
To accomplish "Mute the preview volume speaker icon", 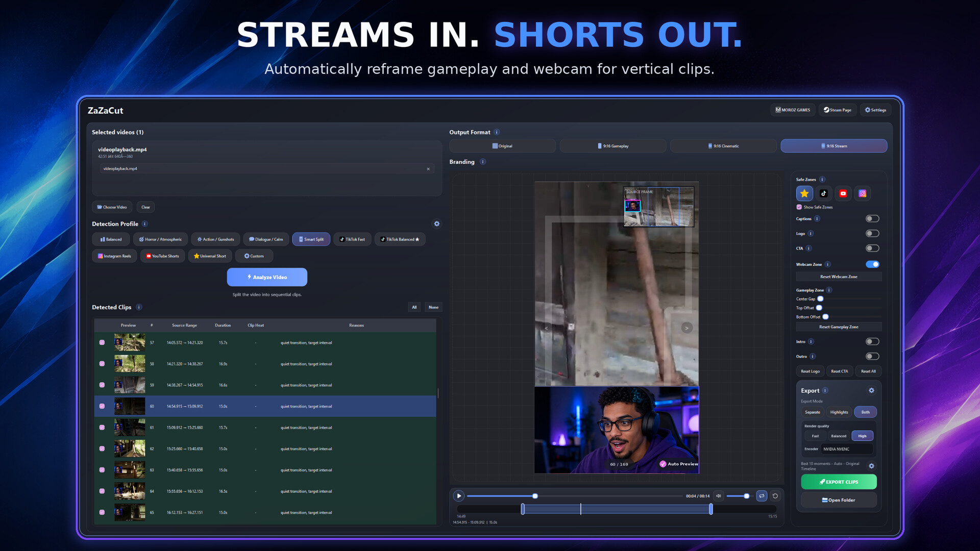I will click(x=719, y=496).
